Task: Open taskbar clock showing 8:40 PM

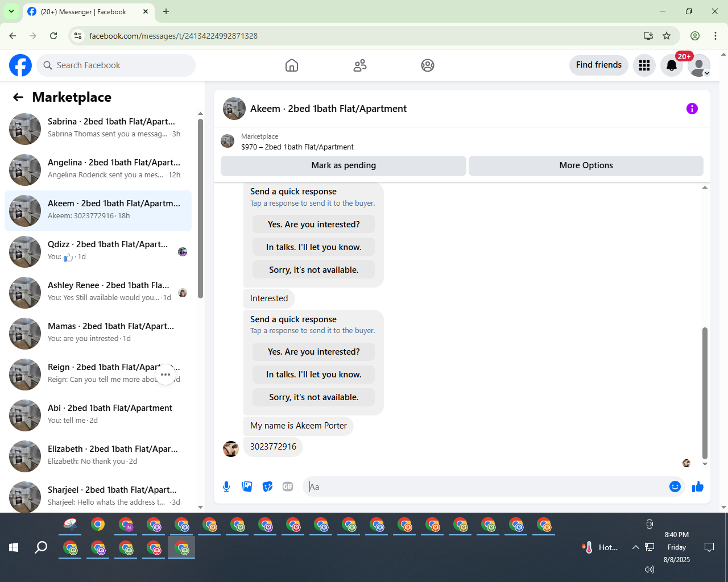Action: 677,547
